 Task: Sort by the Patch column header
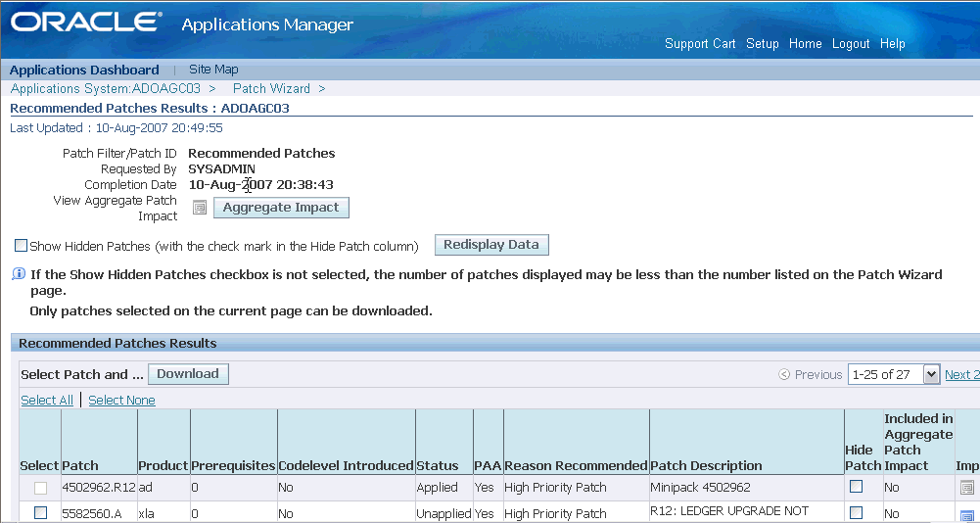click(x=80, y=465)
